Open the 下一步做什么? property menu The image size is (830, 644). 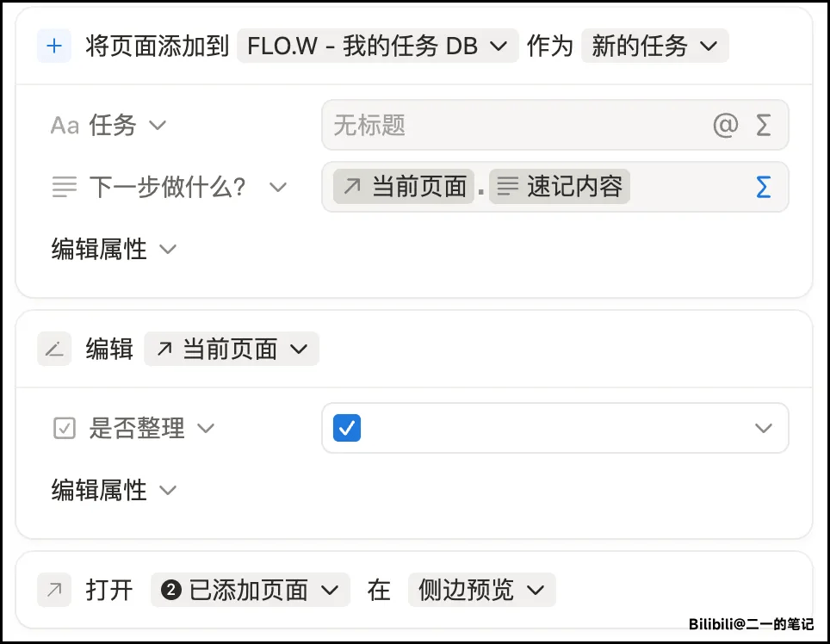[x=187, y=187]
